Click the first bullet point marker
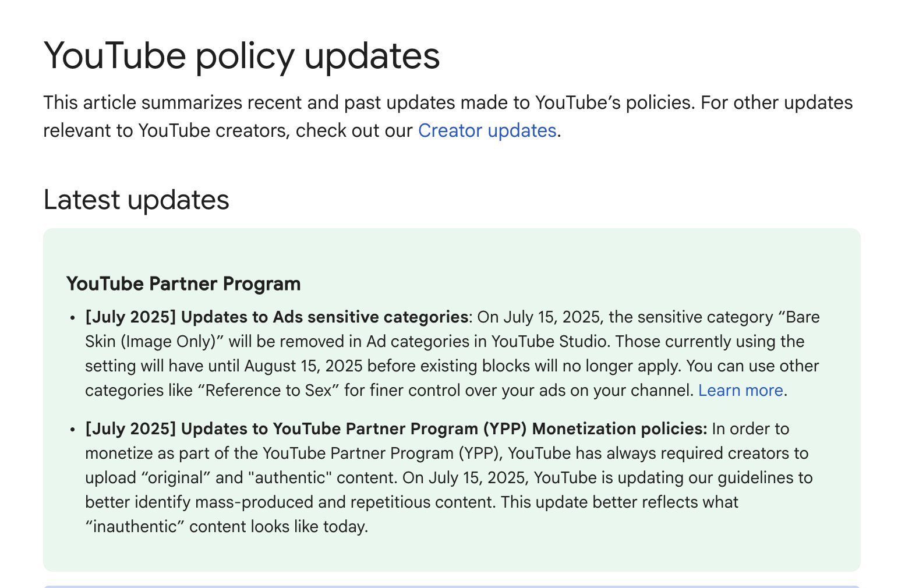Screen dimensions: 905x588 click(72, 318)
